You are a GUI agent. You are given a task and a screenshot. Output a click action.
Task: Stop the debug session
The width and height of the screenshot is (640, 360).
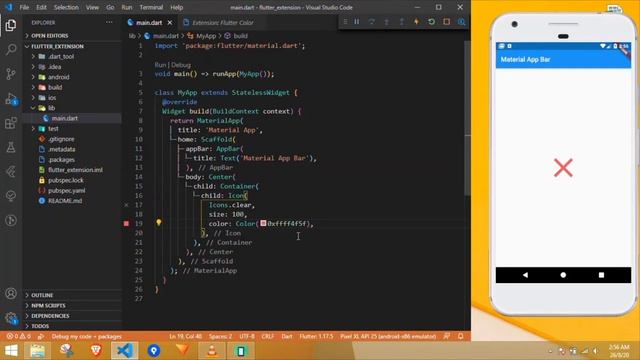[447, 22]
